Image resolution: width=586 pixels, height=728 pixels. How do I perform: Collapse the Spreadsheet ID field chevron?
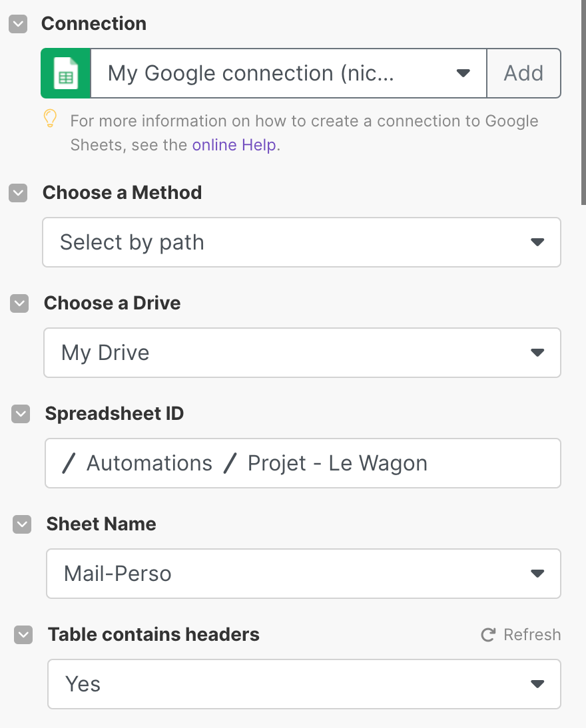pos(21,414)
